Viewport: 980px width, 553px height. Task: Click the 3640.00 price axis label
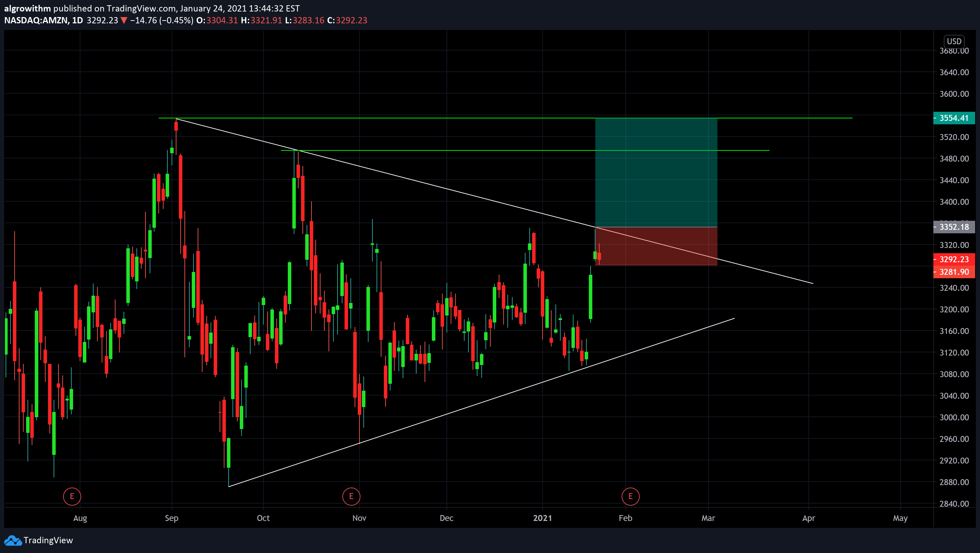954,72
